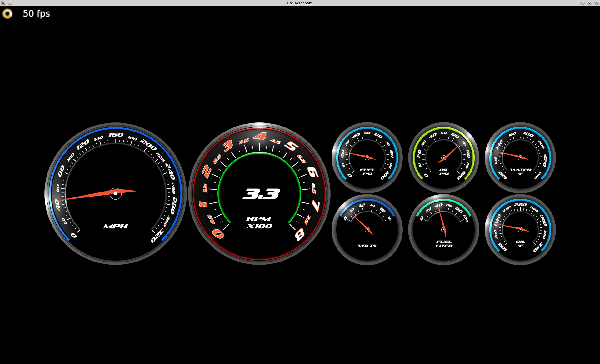600x364 pixels.
Task: Click the 160 mark on the speedometer
Action: (x=116, y=135)
